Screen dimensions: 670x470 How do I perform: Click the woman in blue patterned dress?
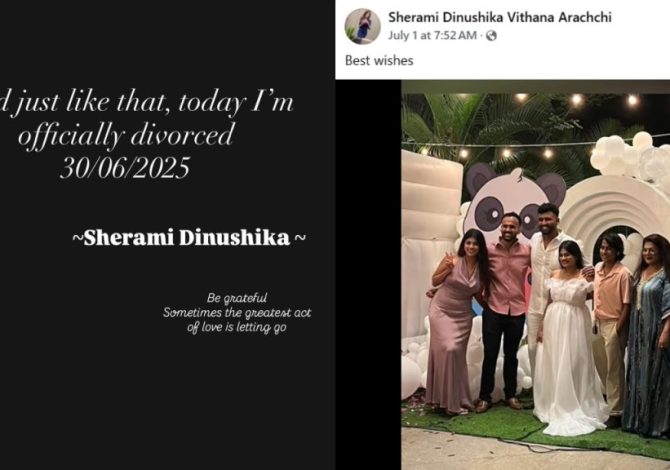point(647,335)
